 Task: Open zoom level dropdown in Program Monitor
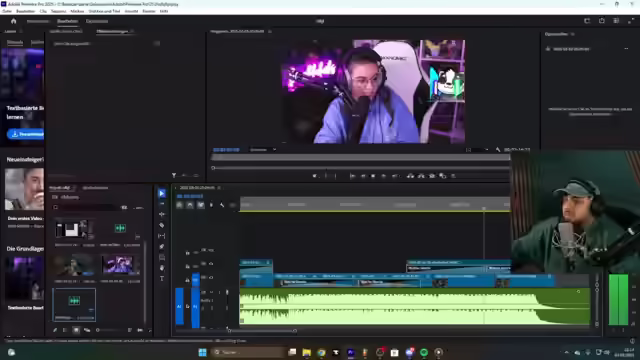[x=263, y=150]
